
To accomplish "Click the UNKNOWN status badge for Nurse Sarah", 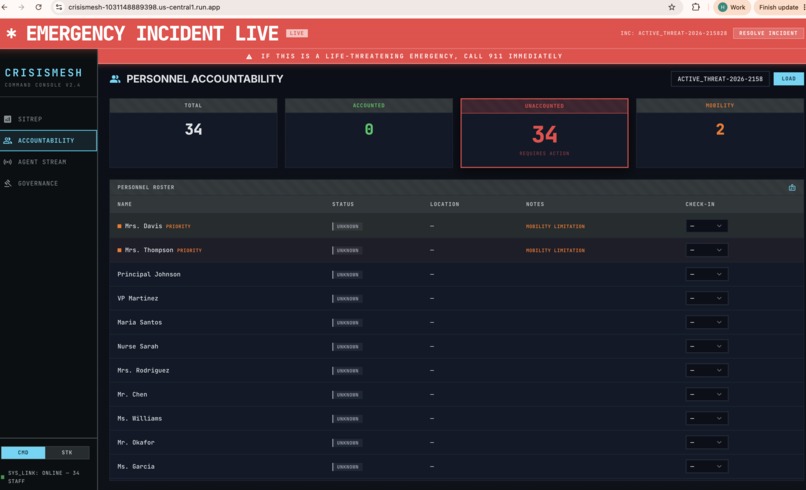I will coord(347,347).
